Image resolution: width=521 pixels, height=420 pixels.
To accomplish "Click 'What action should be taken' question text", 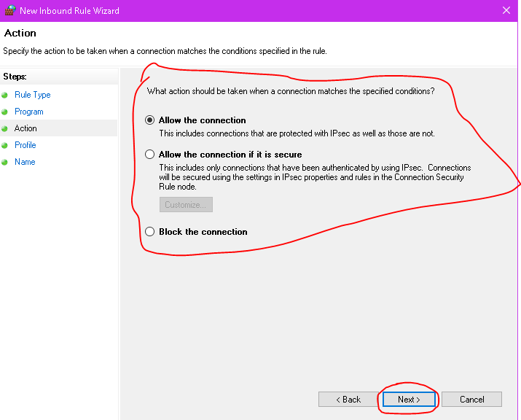I will click(291, 91).
